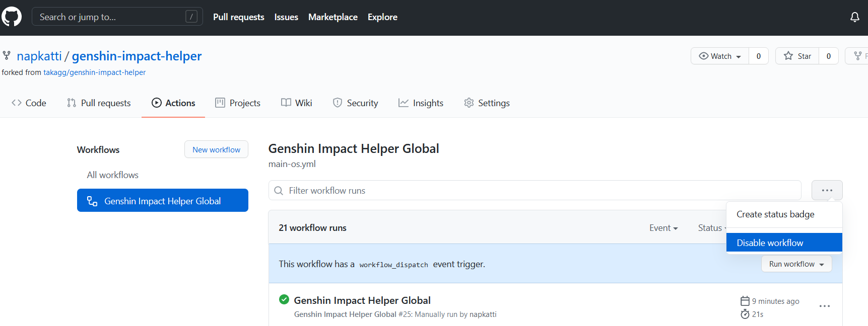Focus the Search or jump to field

tap(117, 17)
